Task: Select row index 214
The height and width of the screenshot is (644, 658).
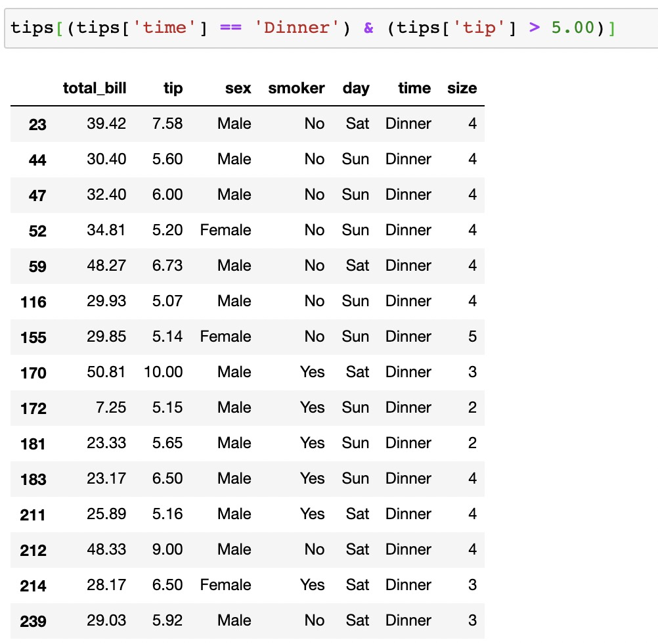Action: [33, 586]
